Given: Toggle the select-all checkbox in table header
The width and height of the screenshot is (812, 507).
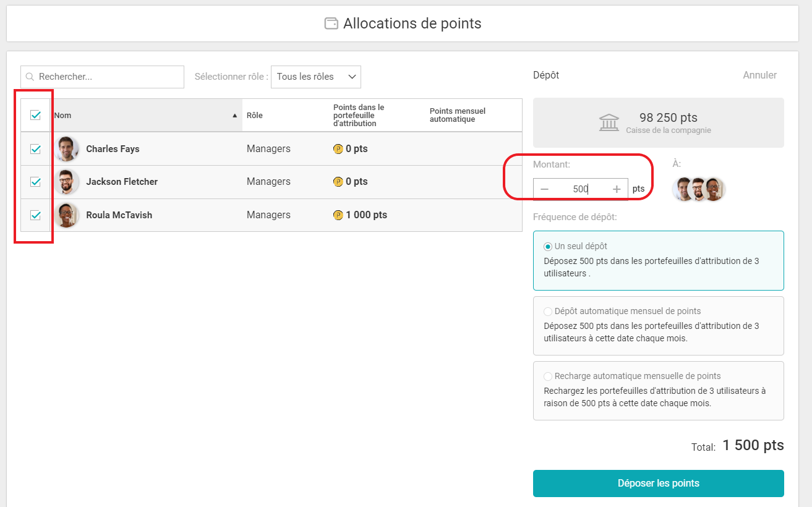Looking at the screenshot, I should [x=35, y=115].
